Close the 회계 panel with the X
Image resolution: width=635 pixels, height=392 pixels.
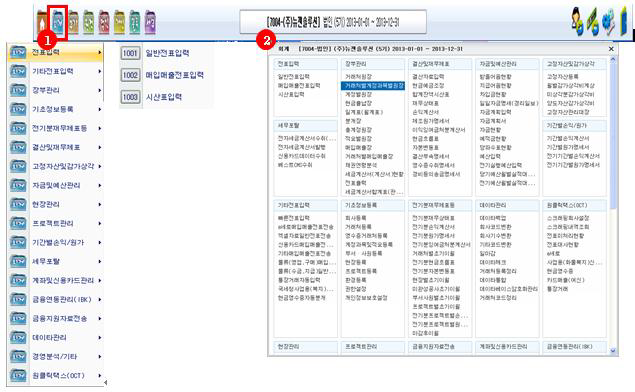(x=611, y=49)
